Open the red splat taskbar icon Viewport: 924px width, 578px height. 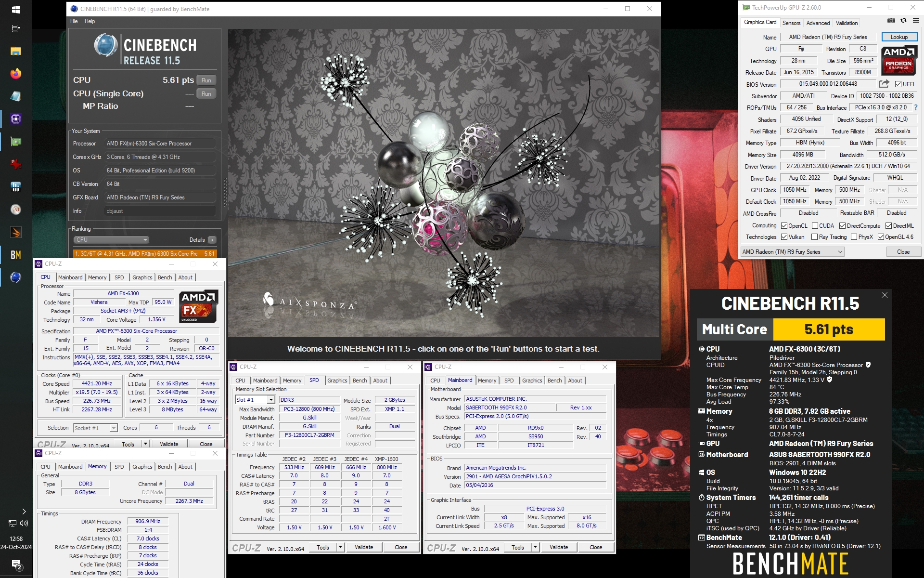click(x=16, y=164)
